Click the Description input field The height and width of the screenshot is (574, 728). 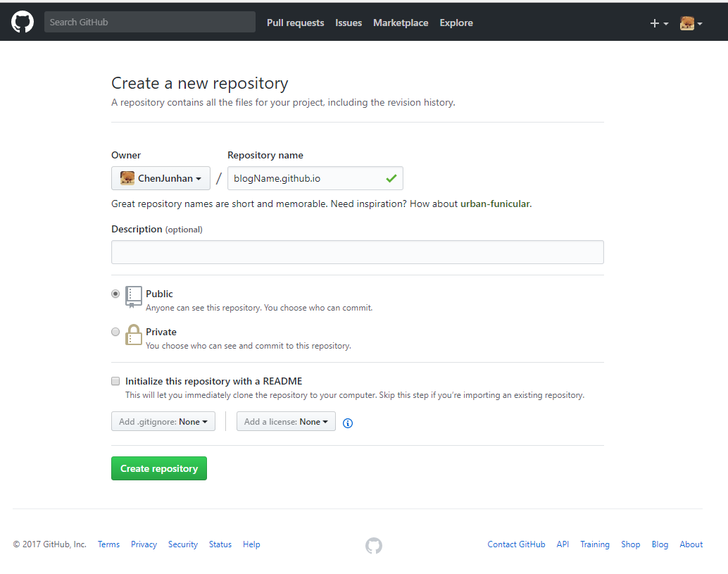pos(358,252)
